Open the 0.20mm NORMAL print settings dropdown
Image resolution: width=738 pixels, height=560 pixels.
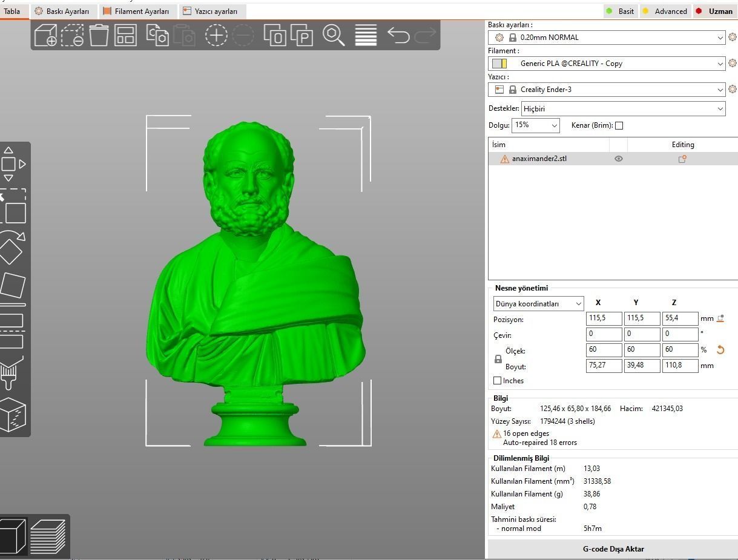pos(607,37)
